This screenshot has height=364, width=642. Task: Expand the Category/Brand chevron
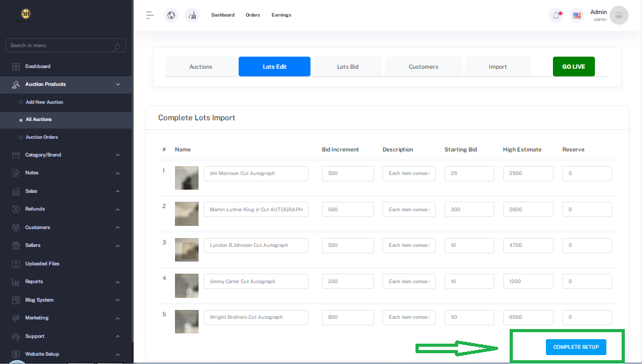coord(118,155)
